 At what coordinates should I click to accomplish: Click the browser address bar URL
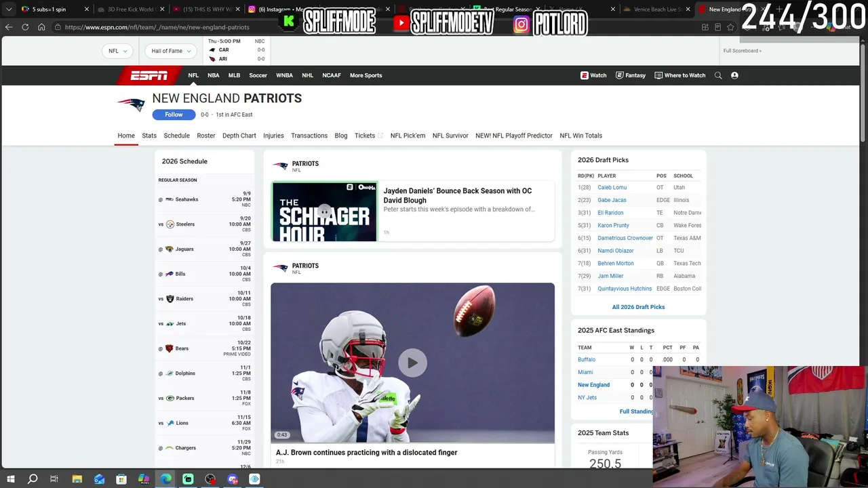tap(157, 27)
